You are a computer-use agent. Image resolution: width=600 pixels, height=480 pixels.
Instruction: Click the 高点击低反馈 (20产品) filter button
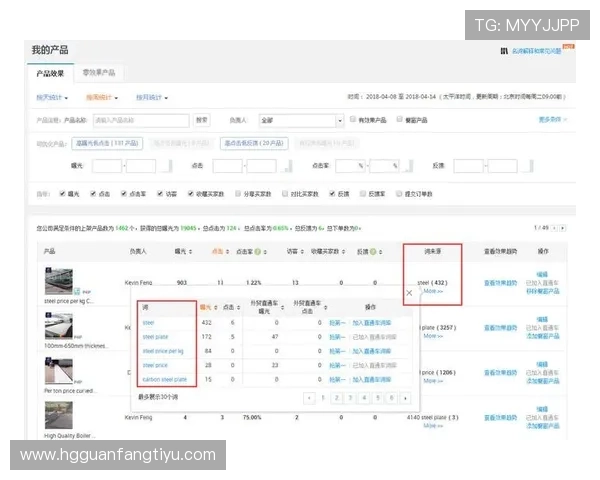point(254,144)
